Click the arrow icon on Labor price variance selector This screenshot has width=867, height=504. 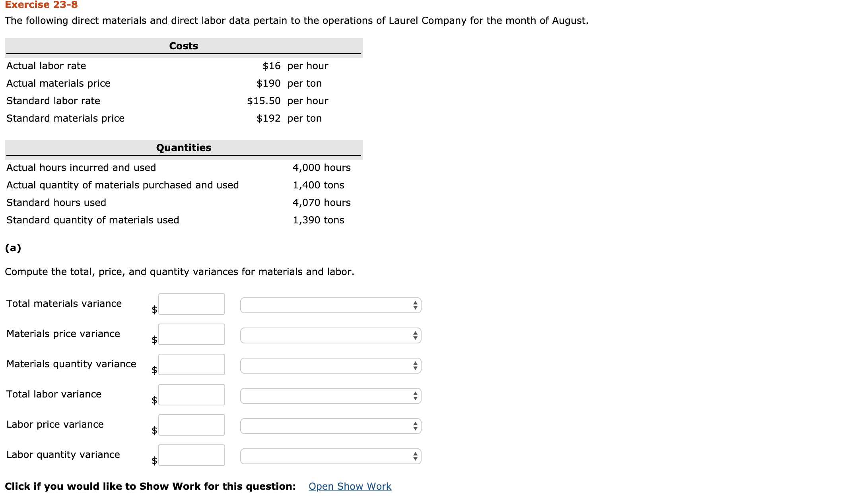[x=414, y=426]
